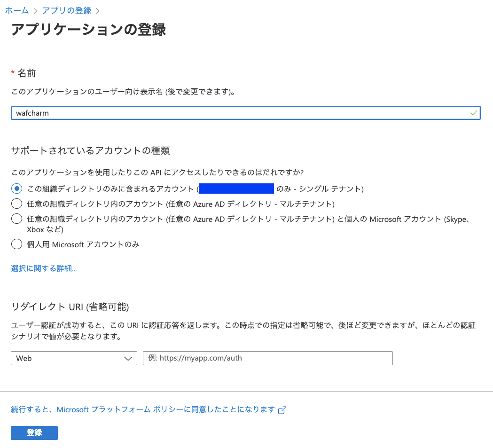Select multitenant Azure AD directory accounts option
The height and width of the screenshot is (448, 493).
click(16, 204)
